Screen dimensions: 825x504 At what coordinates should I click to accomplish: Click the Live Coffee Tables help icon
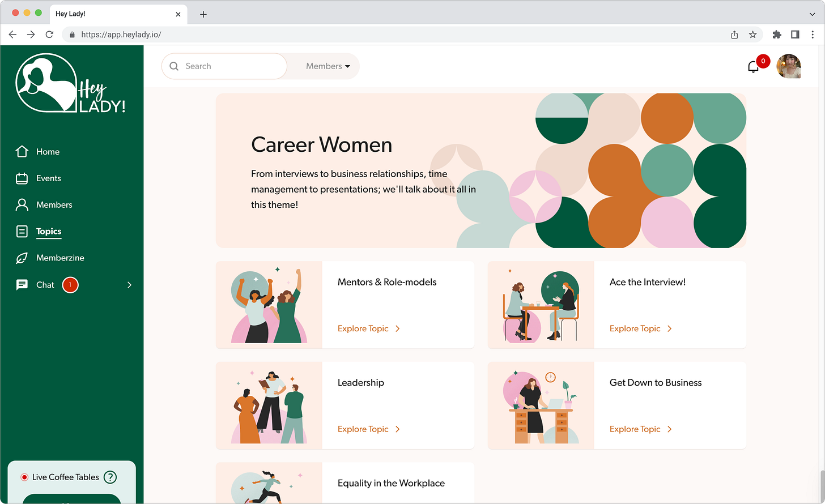coord(110,477)
